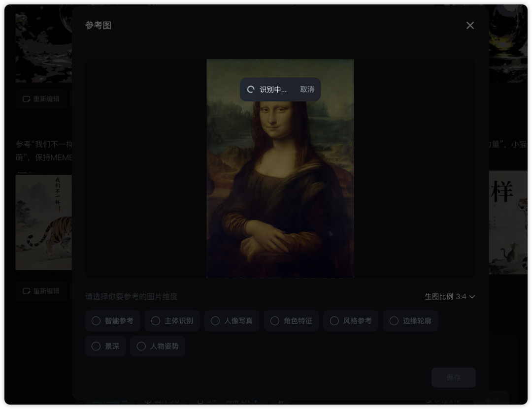
Task: Click the 保存 button
Action: pyautogui.click(x=453, y=378)
